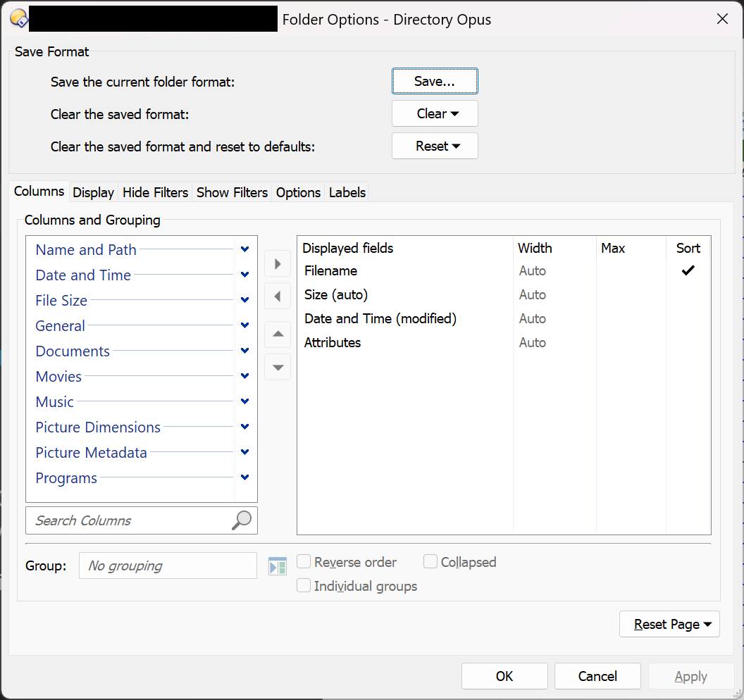Move selected field up with arrow button
Screen dimensions: 744x700
tap(278, 334)
